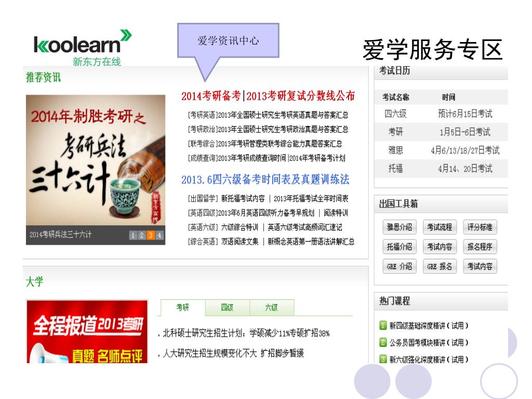Click the 大学 section heading
The width and height of the screenshot is (532, 399).
[35, 282]
